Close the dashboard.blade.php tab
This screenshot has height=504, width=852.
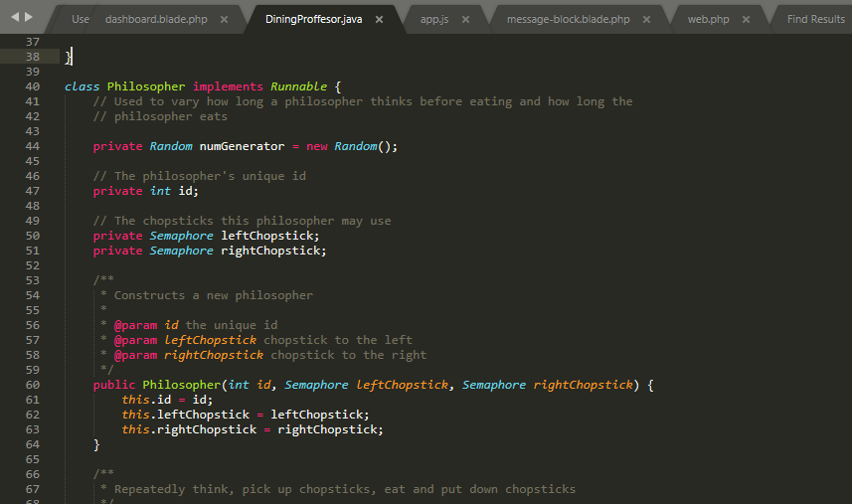coord(224,19)
